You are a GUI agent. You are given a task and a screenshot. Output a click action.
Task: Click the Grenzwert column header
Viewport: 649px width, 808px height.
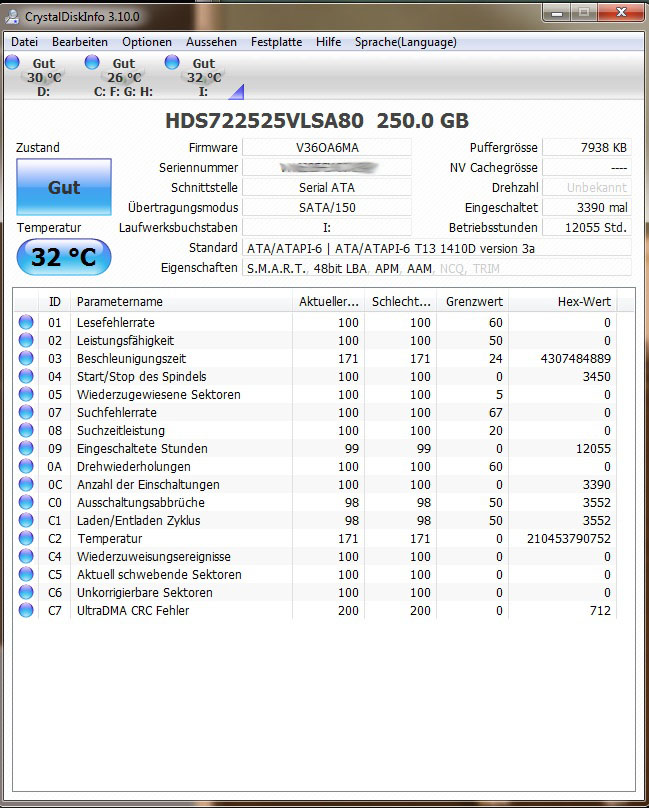pyautogui.click(x=473, y=301)
